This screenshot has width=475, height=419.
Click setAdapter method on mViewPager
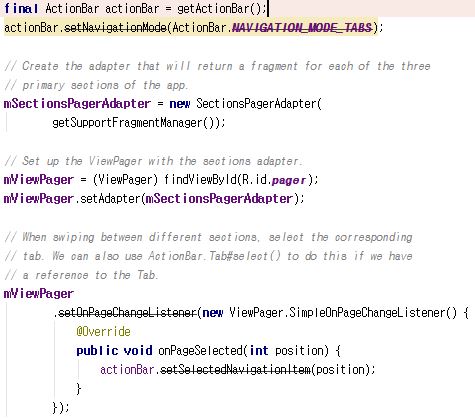coord(111,199)
